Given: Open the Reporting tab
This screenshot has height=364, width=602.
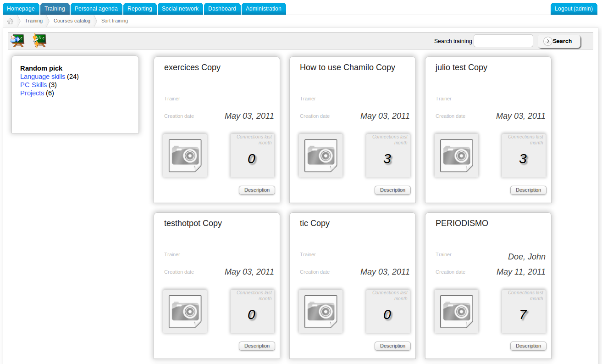Looking at the screenshot, I should pos(140,9).
